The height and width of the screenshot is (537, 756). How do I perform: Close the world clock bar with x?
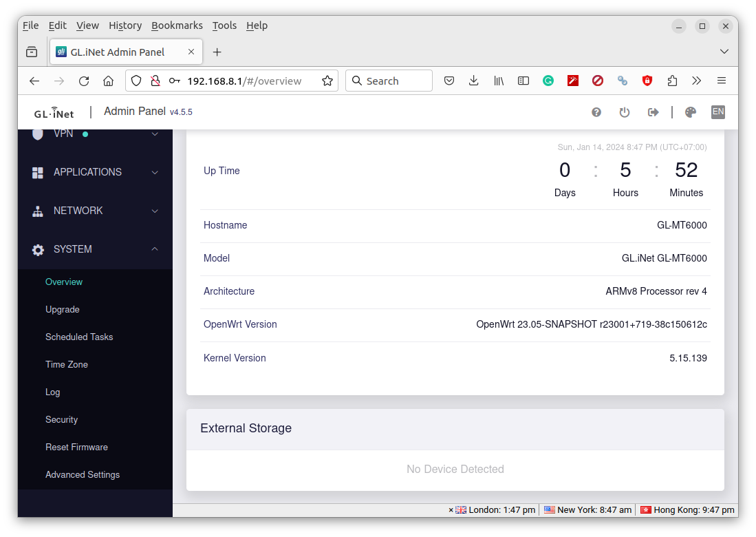point(451,510)
